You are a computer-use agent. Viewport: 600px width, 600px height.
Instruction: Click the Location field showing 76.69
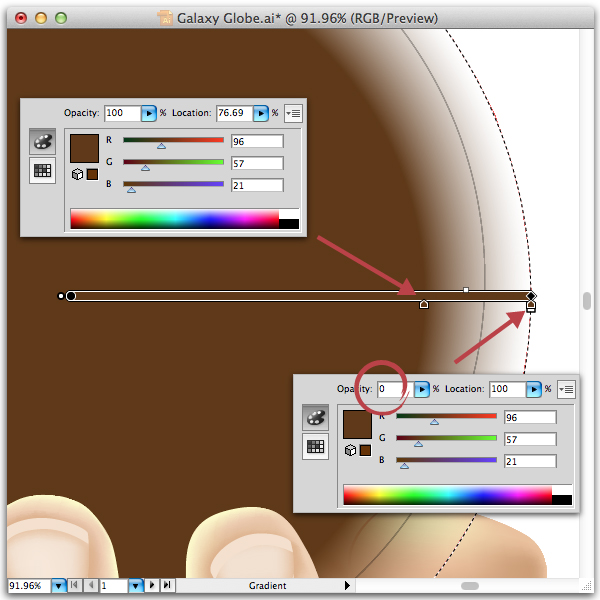coord(234,113)
